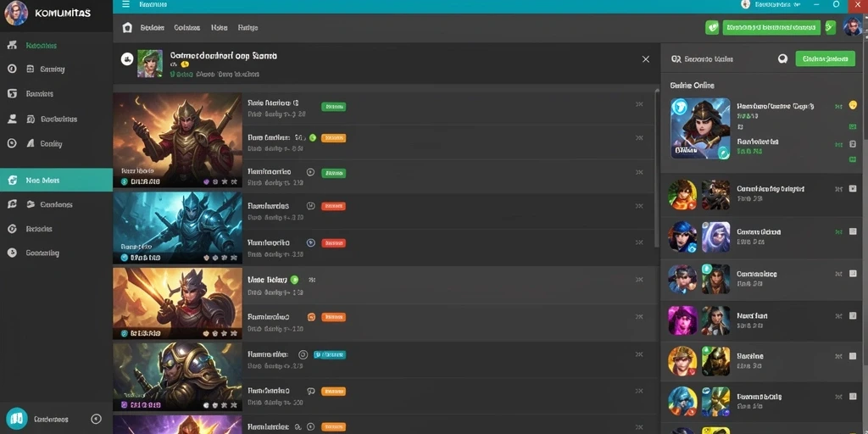Click the purple gem icon on the golden warrior thumbnail

[207, 181]
